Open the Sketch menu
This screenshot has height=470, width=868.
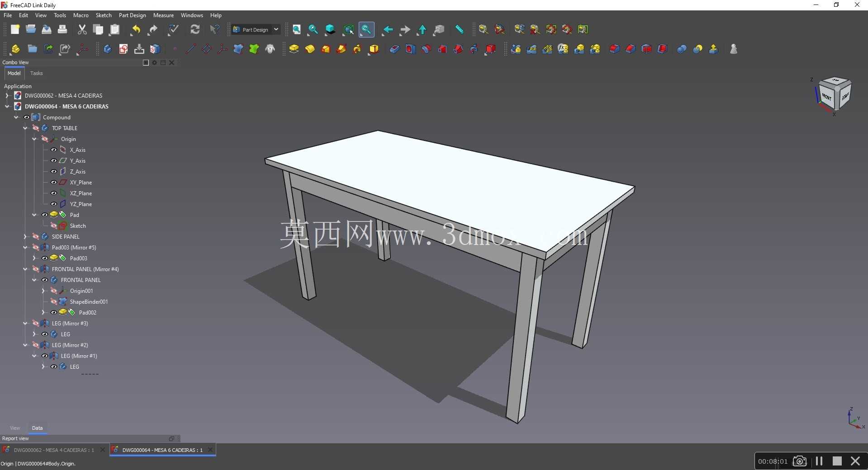pos(104,15)
